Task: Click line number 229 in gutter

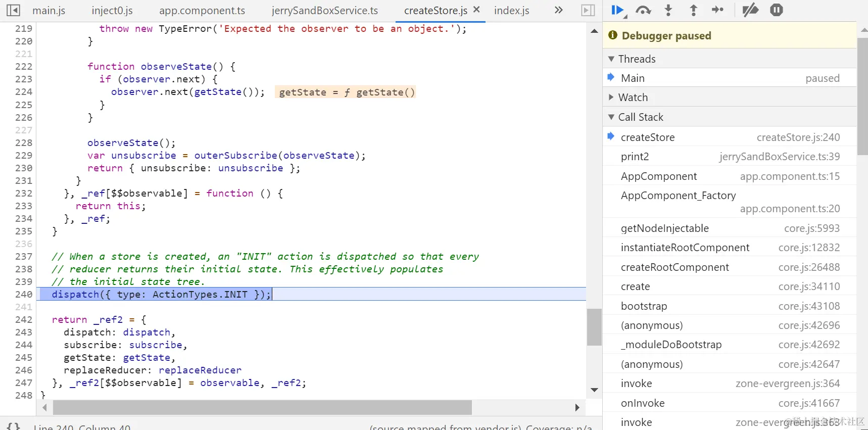Action: point(24,155)
